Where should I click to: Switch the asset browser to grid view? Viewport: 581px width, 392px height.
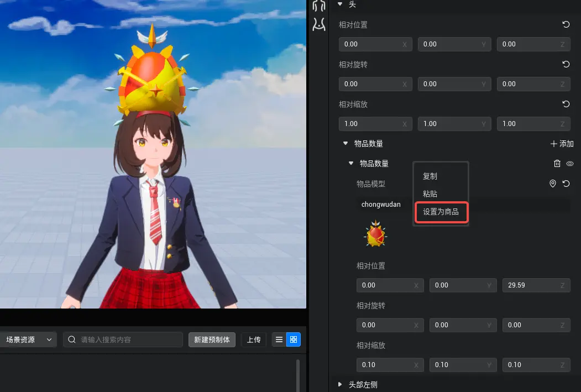(x=294, y=339)
